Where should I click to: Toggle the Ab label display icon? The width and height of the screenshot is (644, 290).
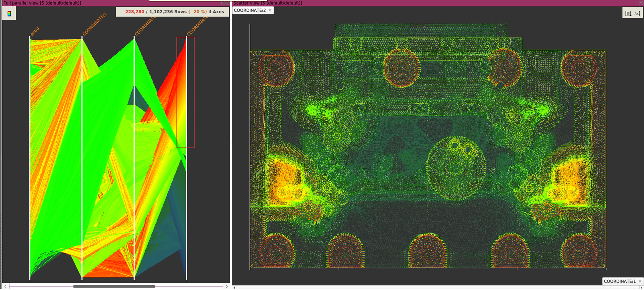637,13
